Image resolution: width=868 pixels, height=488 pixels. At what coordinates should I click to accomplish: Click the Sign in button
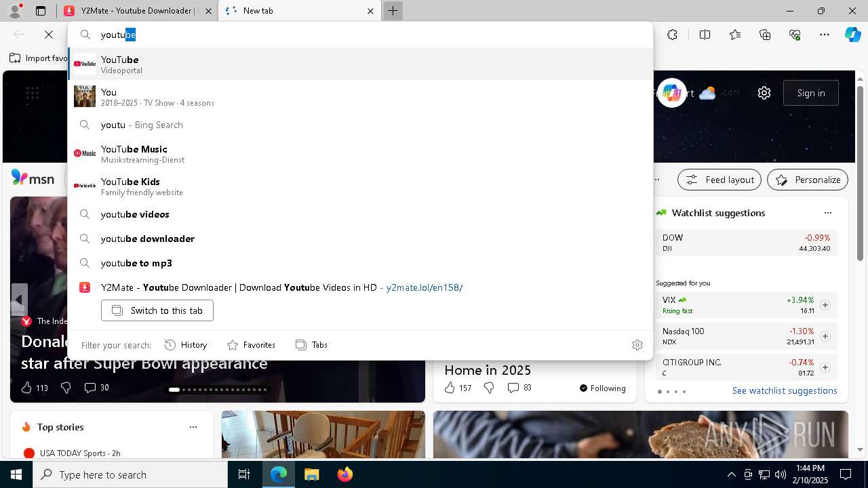[x=811, y=93]
